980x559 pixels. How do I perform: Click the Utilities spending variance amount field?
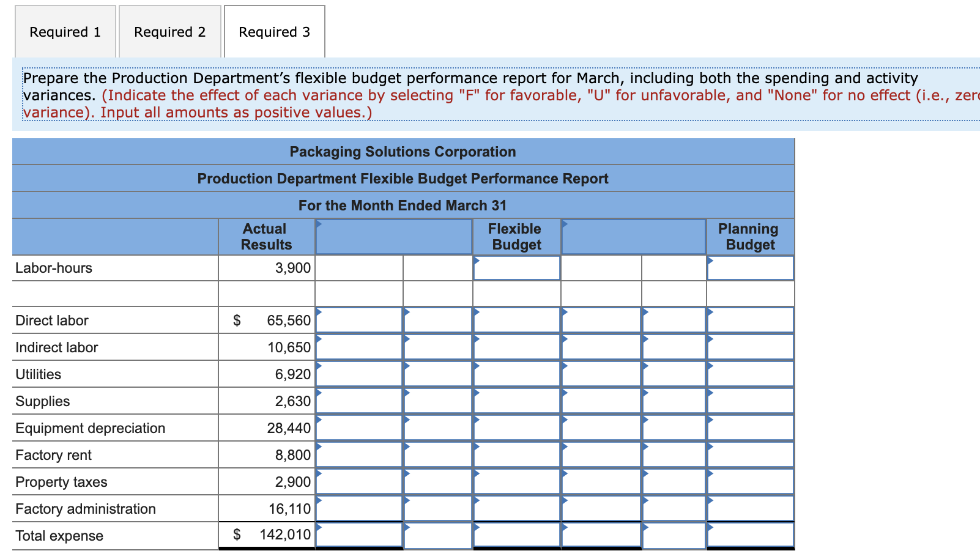click(359, 374)
